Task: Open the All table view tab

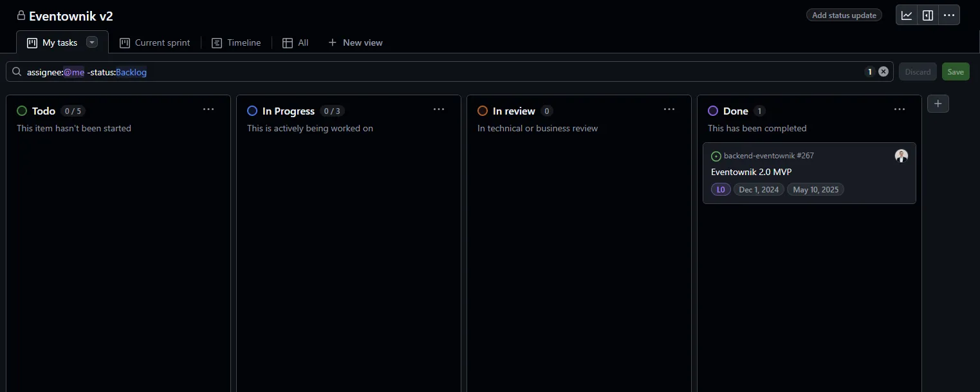Action: point(295,42)
